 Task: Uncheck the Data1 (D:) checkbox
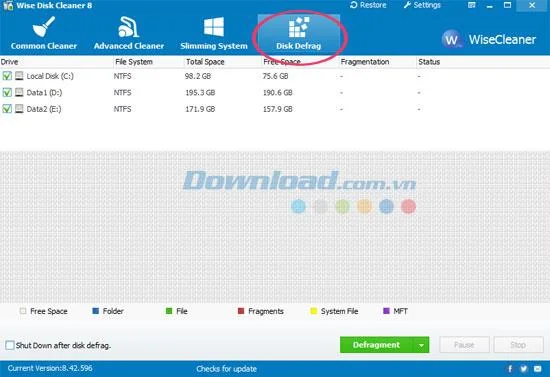[x=7, y=92]
